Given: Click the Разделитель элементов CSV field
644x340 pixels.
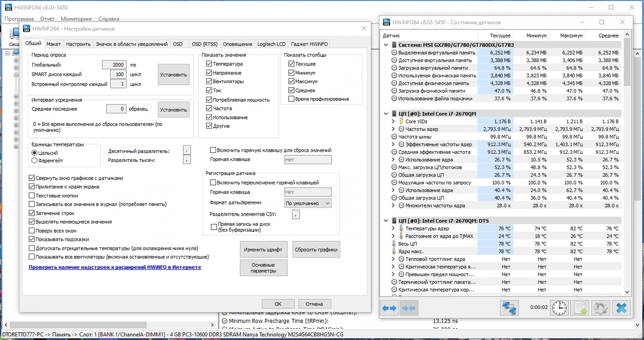Looking at the screenshot, I should click(296, 215).
